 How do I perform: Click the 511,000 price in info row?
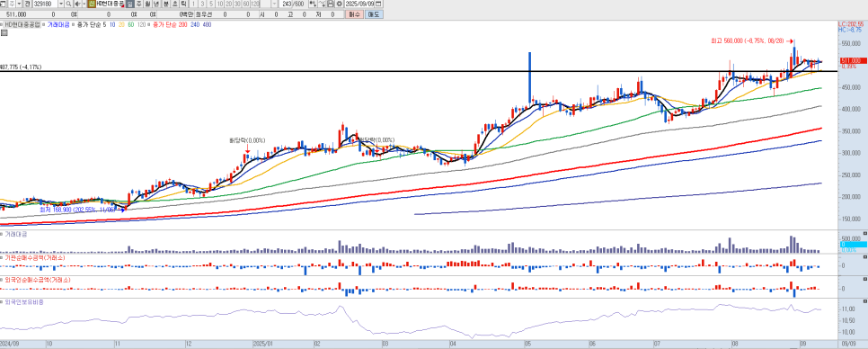click(x=16, y=14)
